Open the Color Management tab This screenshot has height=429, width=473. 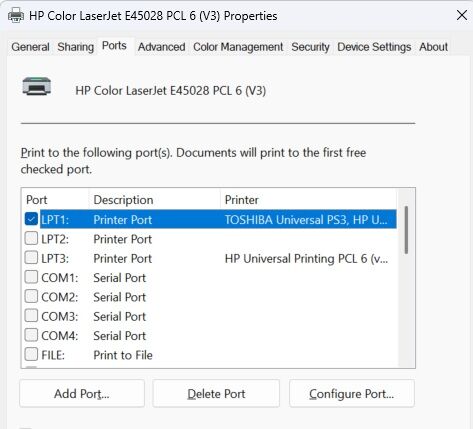(x=238, y=47)
